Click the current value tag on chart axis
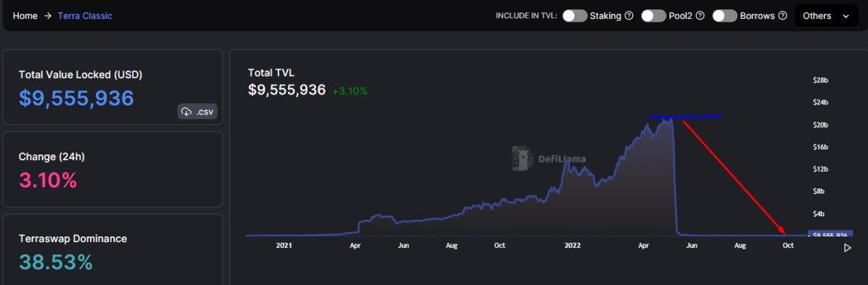Image resolution: width=868 pixels, height=285 pixels. (x=830, y=235)
